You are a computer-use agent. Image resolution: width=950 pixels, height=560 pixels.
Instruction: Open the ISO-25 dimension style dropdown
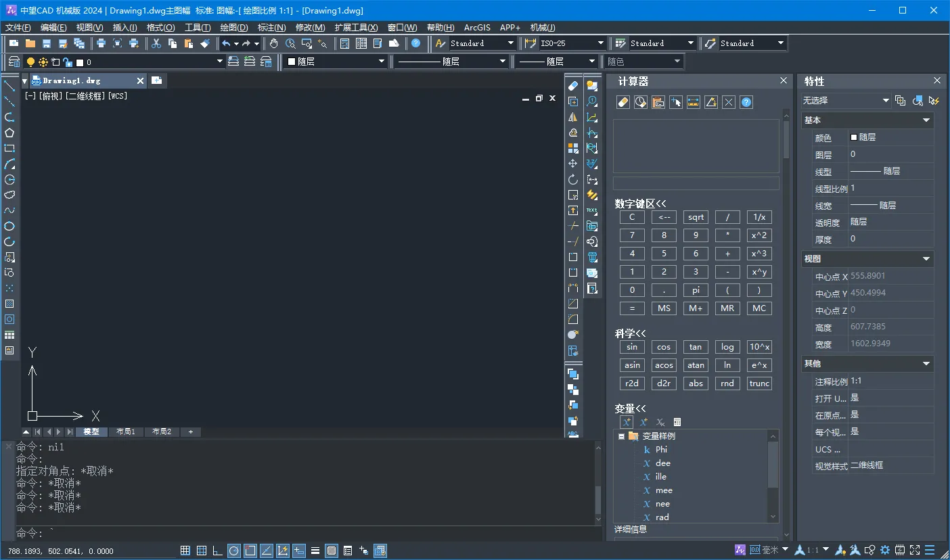[x=600, y=43]
